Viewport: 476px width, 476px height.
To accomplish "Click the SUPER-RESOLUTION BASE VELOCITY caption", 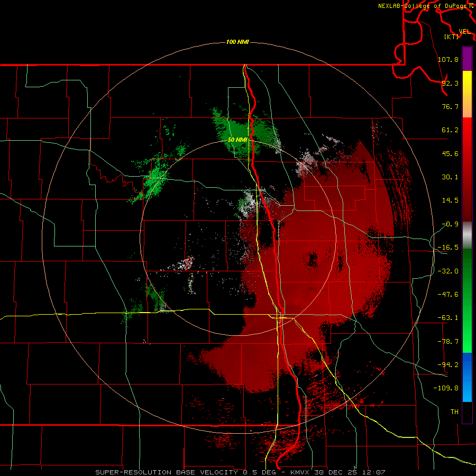I will pos(240,472).
